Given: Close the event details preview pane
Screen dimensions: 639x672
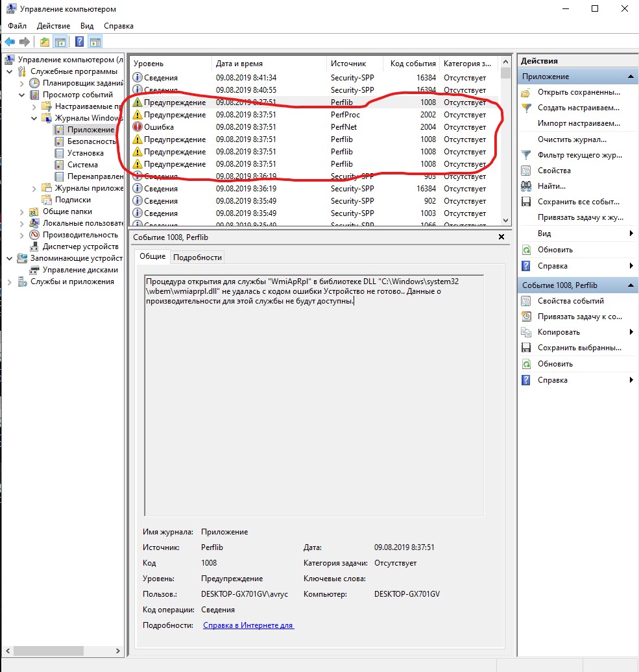Looking at the screenshot, I should (501, 237).
